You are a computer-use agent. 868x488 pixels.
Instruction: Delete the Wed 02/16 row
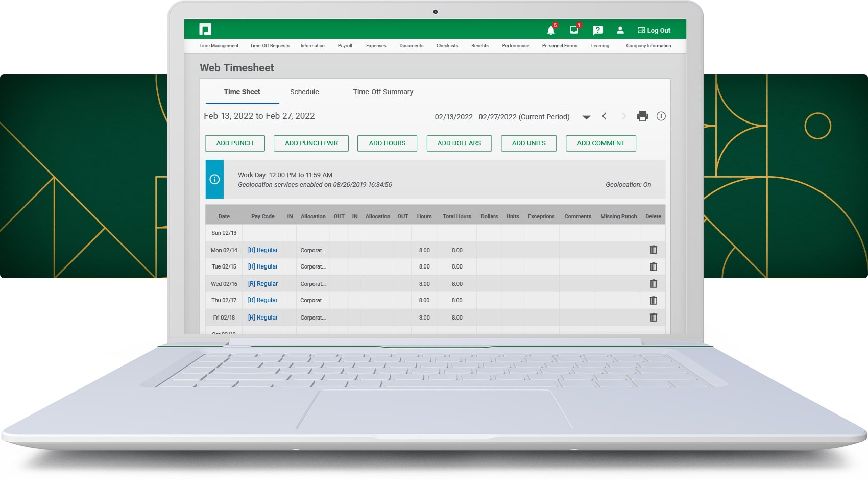[653, 284]
